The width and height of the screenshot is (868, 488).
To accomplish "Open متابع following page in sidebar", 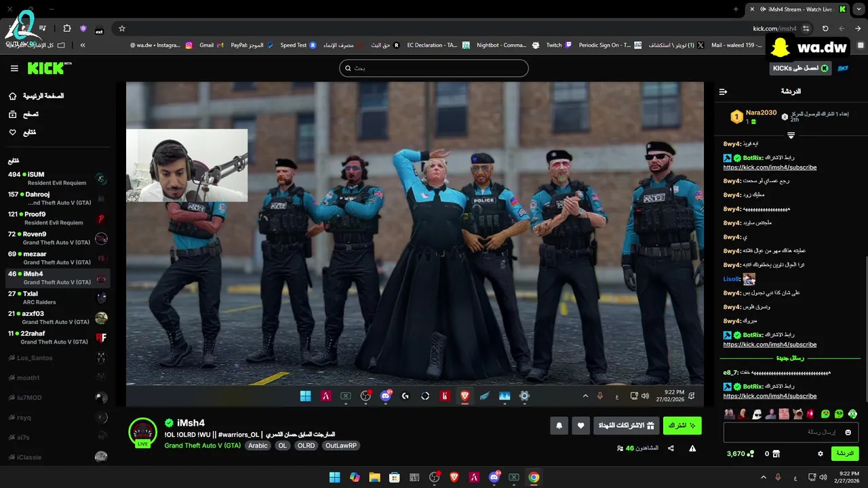I will 22,132.
